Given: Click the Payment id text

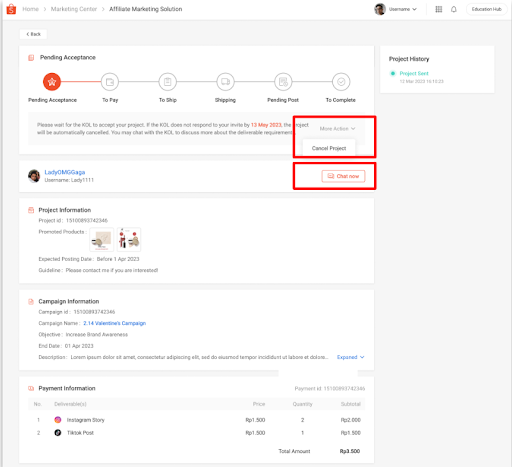Looking at the screenshot, I should pyautogui.click(x=330, y=389).
